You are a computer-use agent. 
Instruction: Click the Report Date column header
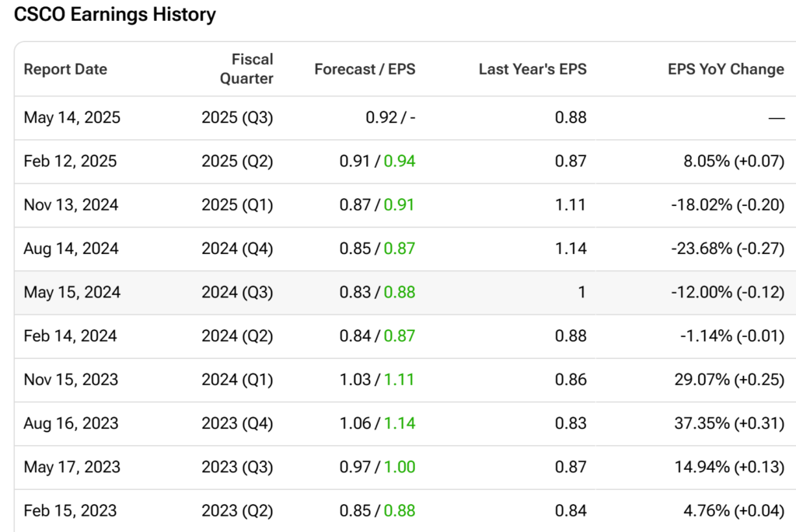[65, 69]
